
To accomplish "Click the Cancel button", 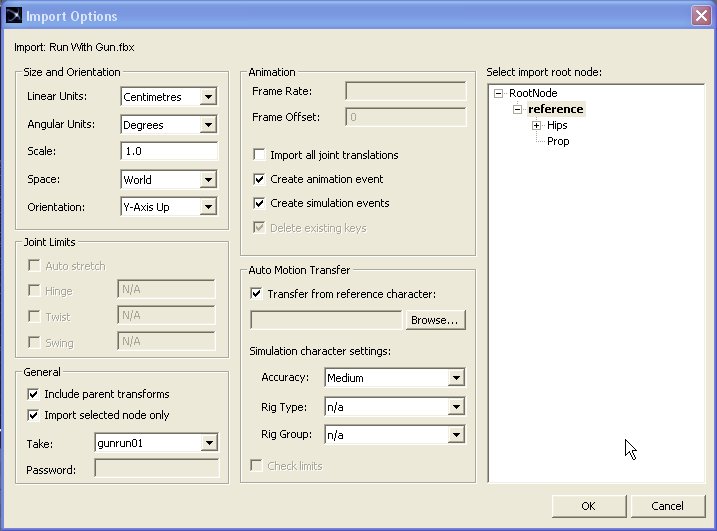I will (668, 506).
